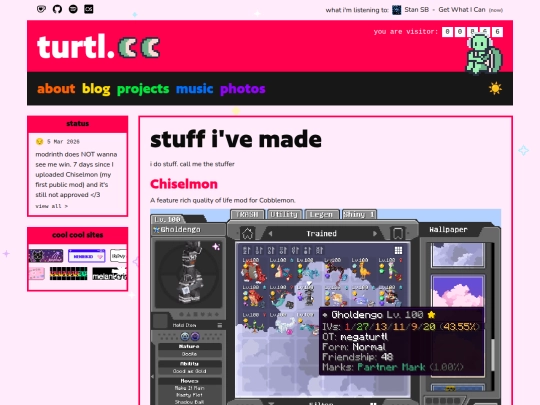The width and height of the screenshot is (540, 405).
Task: Click the green 'Partner Mark' text in the tooltip
Action: coord(391,367)
